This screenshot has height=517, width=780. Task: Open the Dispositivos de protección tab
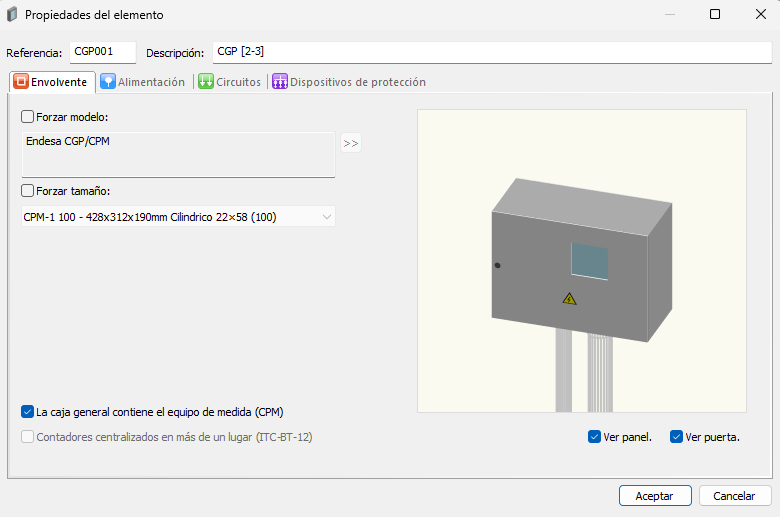pos(349,82)
